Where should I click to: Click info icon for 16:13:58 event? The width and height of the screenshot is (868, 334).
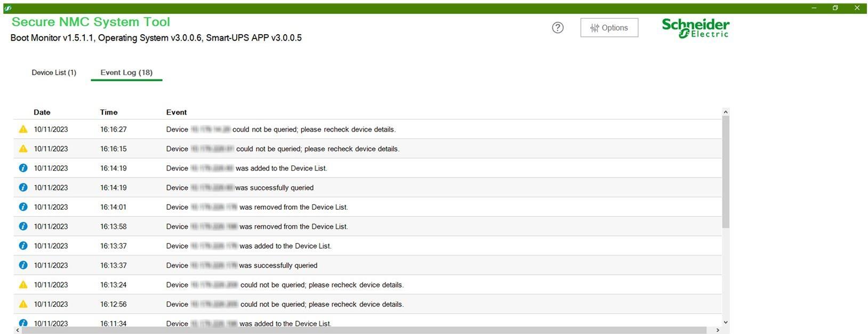click(23, 226)
